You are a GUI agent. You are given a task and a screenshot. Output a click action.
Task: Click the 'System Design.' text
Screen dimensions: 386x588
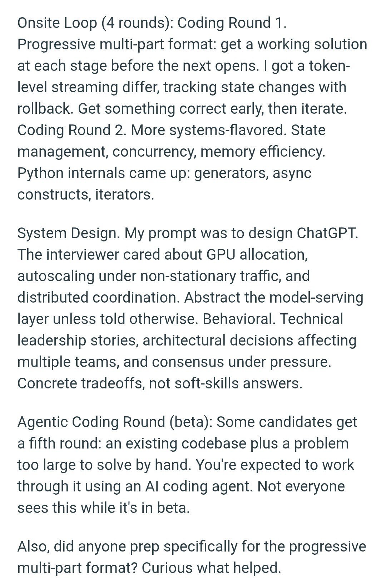tap(69, 233)
